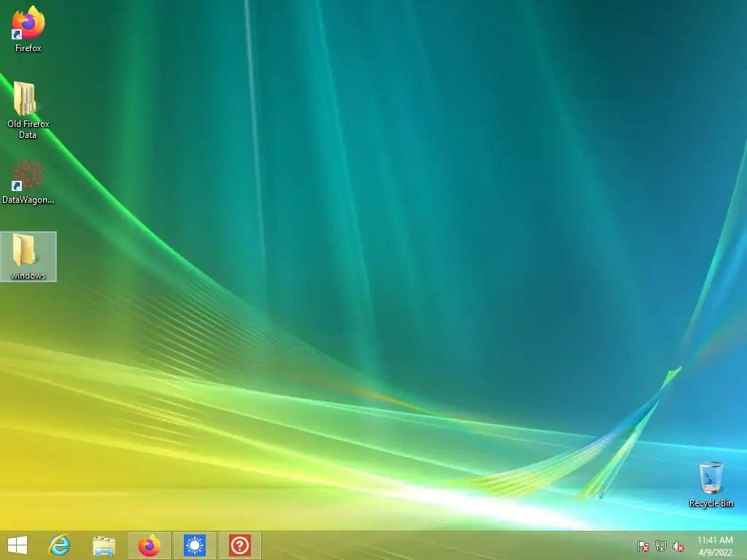Select the Old Firefox Data folder
This screenshot has width=747, height=560.
pos(28,109)
